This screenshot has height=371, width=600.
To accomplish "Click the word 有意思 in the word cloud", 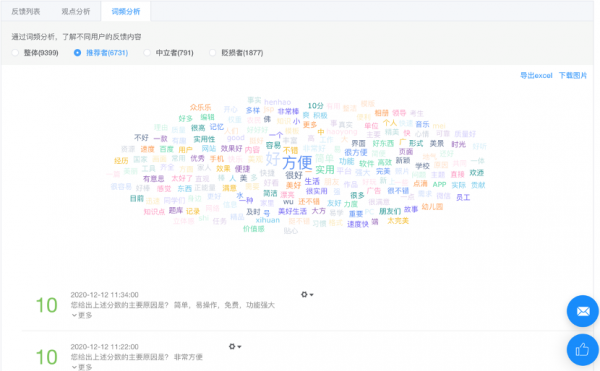I will tap(153, 179).
